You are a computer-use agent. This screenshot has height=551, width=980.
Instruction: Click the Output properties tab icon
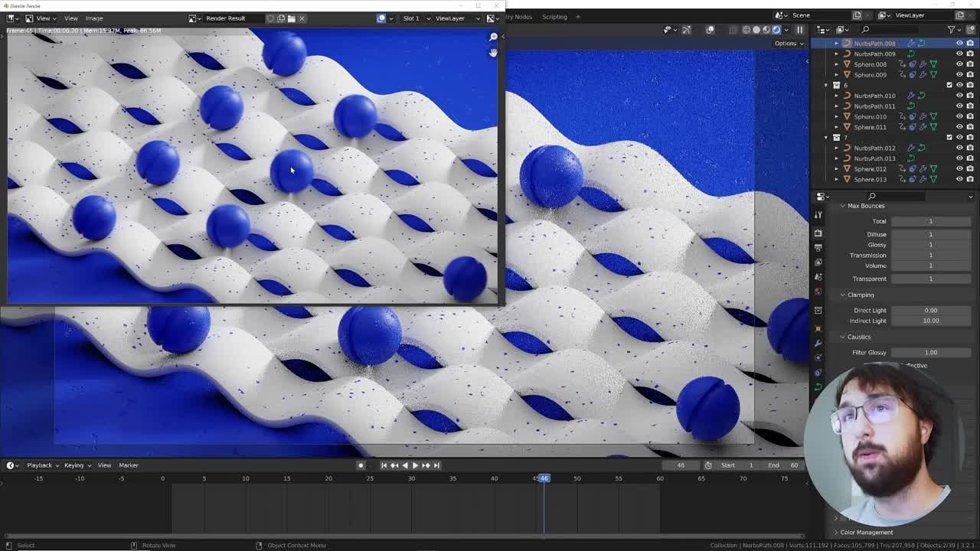(818, 247)
